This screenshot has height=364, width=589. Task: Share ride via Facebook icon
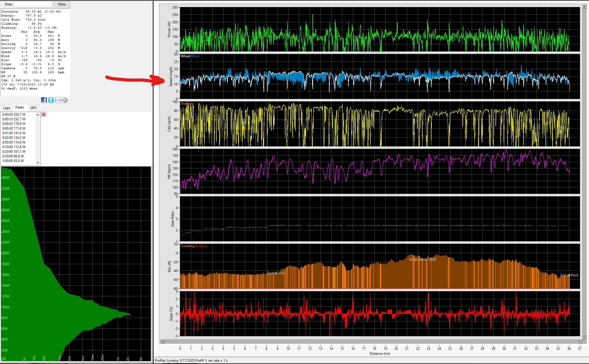click(44, 100)
